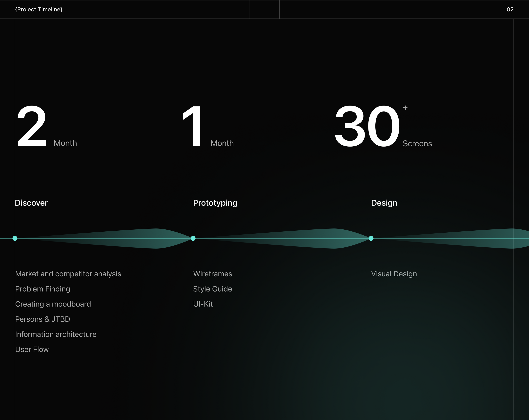Click Creating a moodboard entry
The width and height of the screenshot is (529, 420).
(53, 304)
